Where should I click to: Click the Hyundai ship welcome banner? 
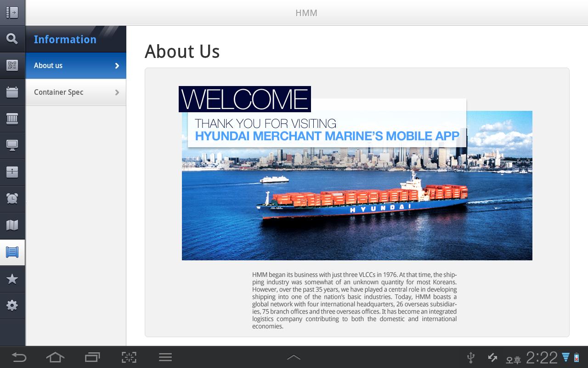click(356, 173)
